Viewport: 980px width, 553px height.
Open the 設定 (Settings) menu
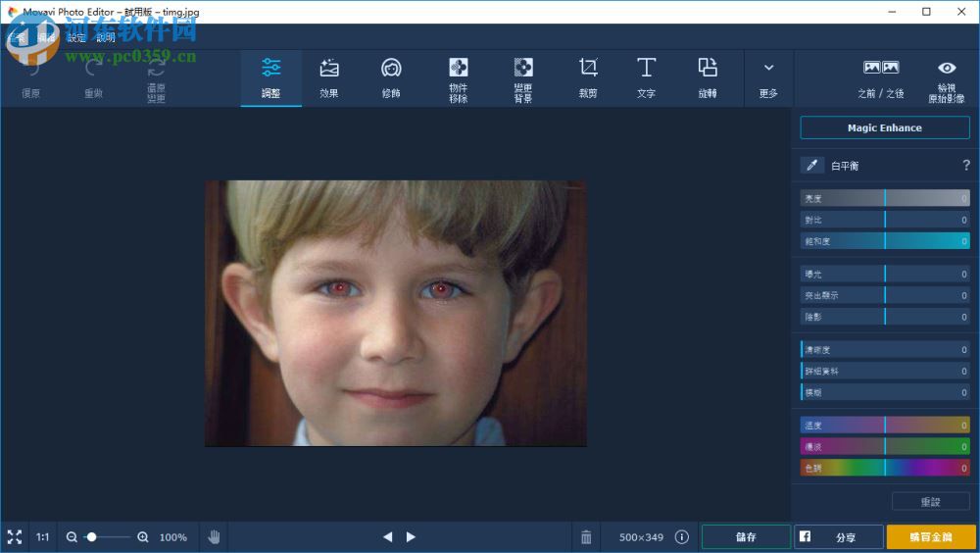point(75,37)
